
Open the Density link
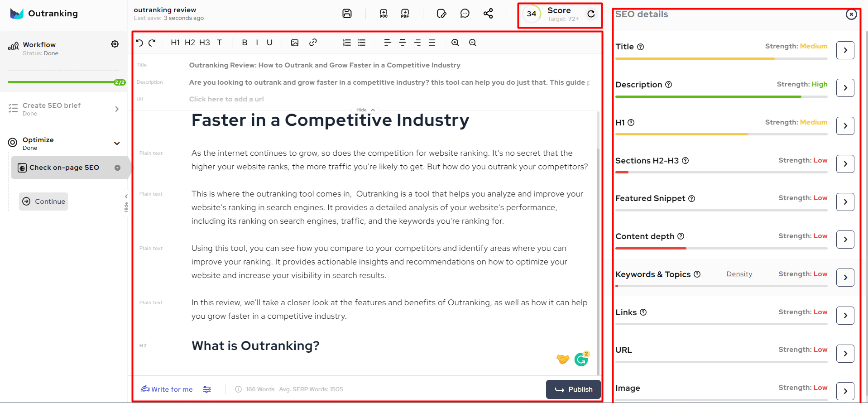(739, 274)
